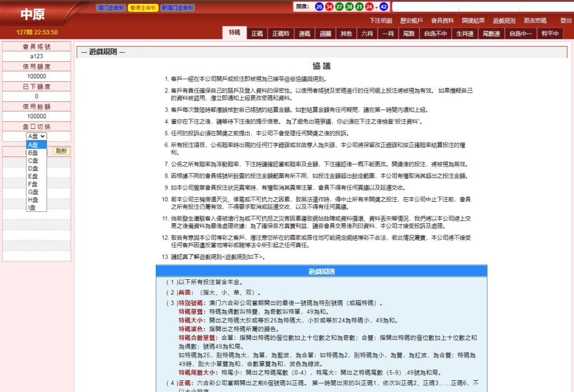Select the 新澳门⑥合彩 lottery badge
574x392 pixels.
click(178, 7)
